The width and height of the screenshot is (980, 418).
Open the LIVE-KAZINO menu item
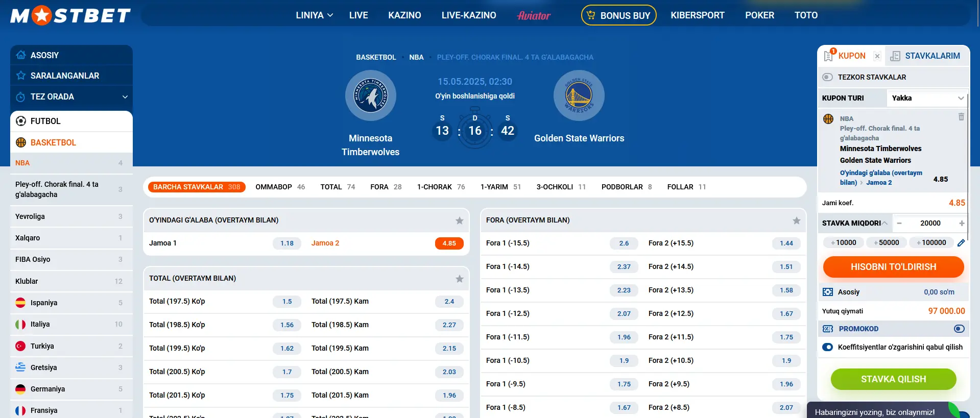[469, 15]
